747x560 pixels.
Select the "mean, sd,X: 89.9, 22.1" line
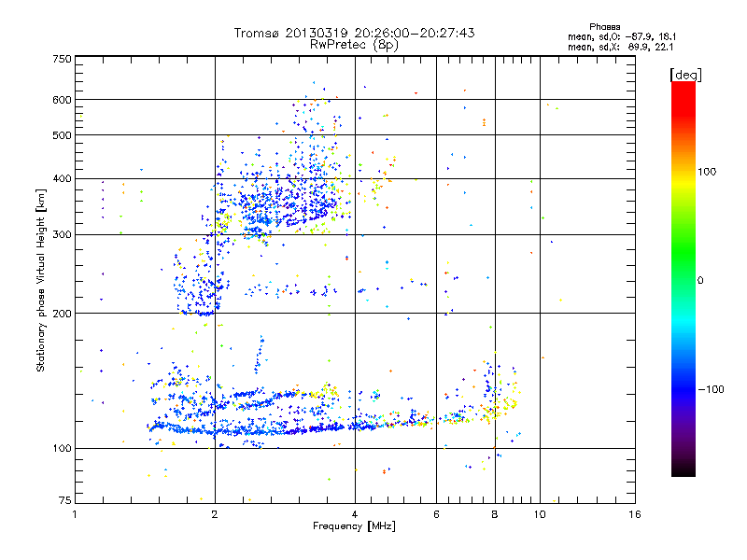[x=620, y=47]
